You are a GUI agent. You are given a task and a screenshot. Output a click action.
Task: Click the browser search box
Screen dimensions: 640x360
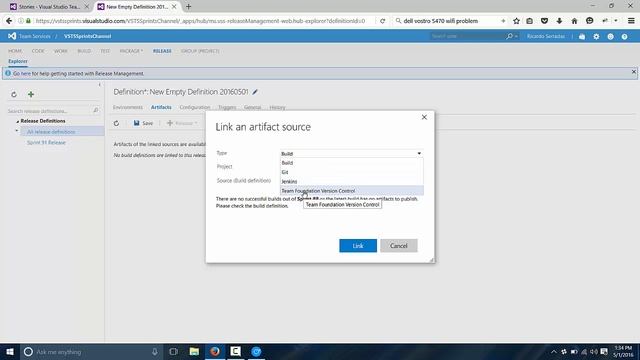(x=450, y=21)
